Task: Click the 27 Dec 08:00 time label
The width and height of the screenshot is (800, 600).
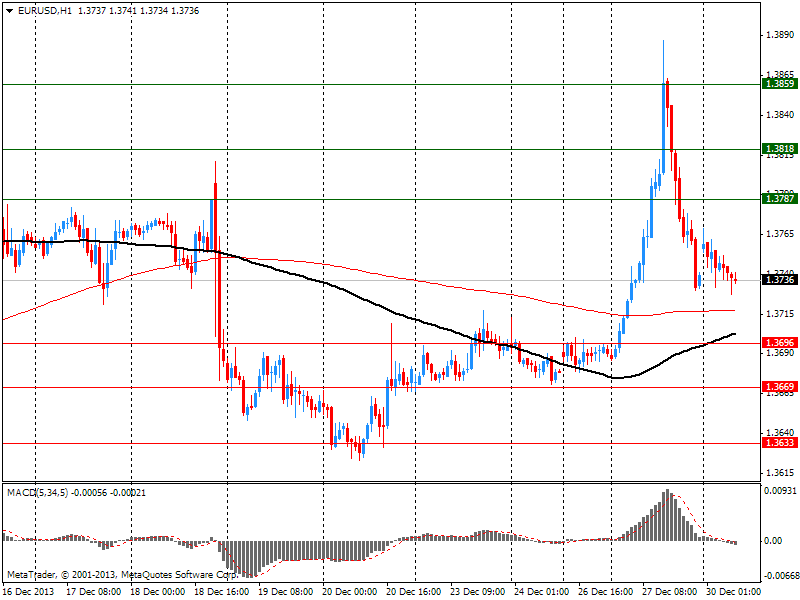Action: tap(669, 592)
